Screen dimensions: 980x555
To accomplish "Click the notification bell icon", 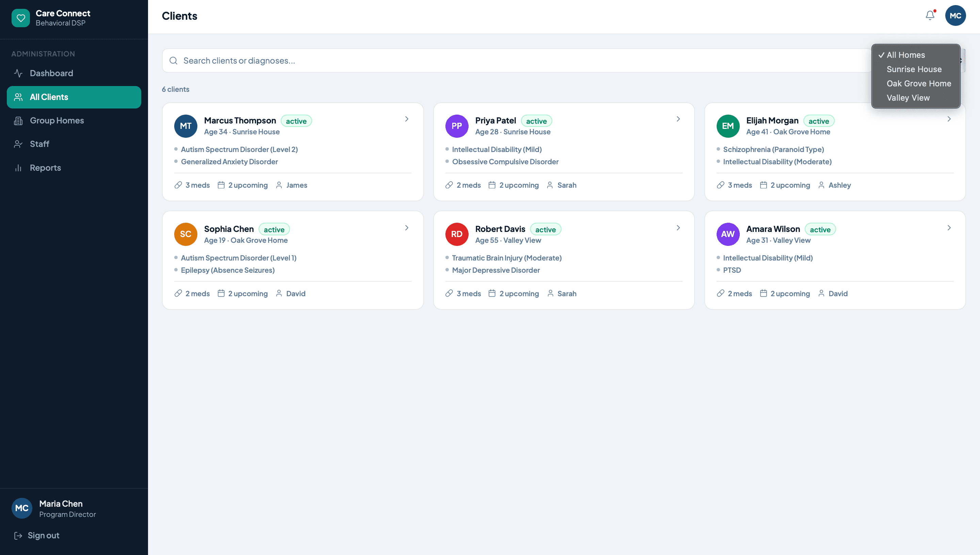I will click(930, 16).
